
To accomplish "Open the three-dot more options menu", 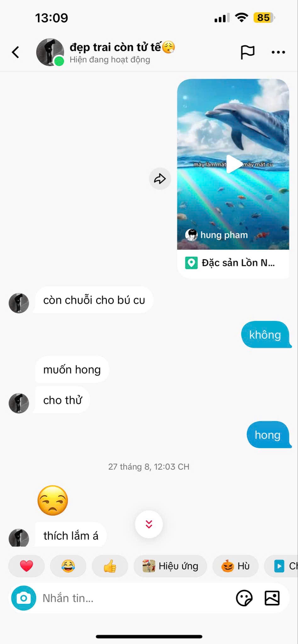I will click(278, 52).
